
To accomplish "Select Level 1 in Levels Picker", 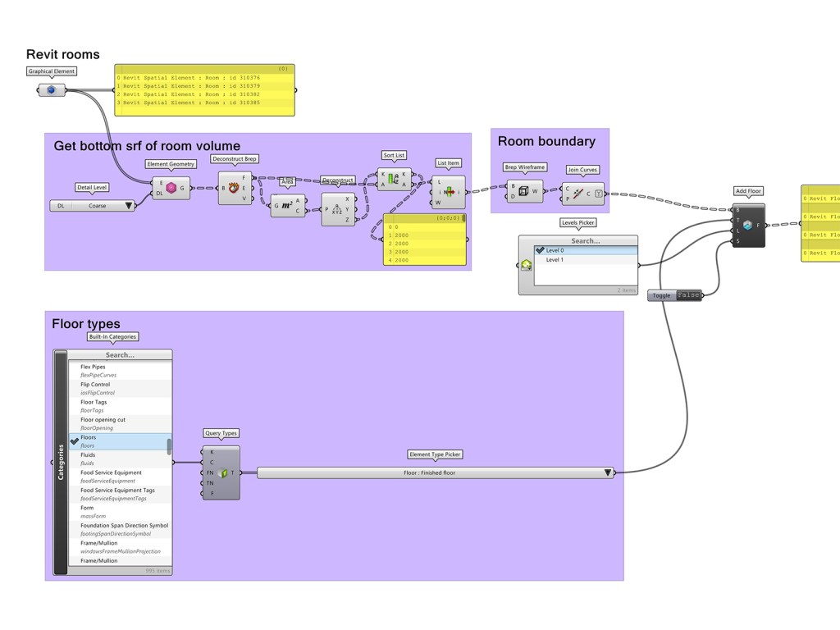I will 555,260.
